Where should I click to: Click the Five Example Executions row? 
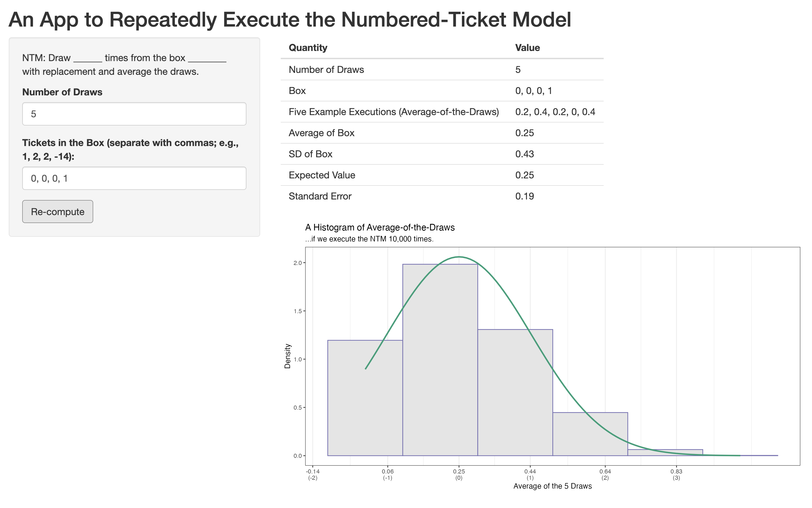(x=394, y=112)
